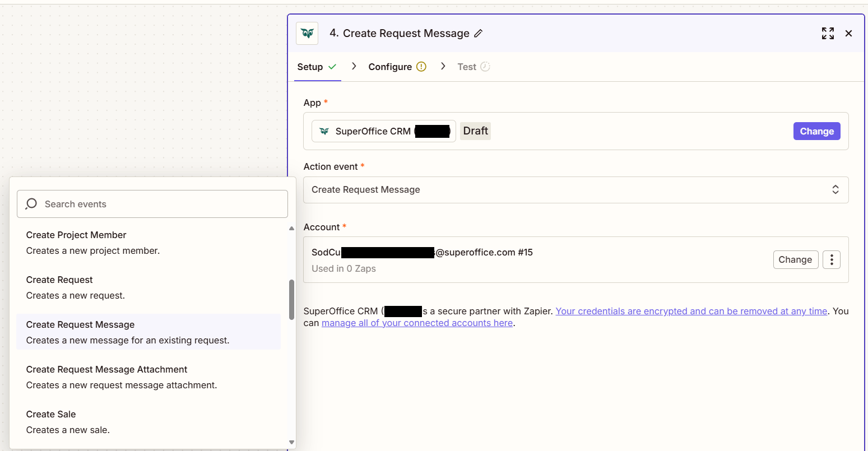Click the step title Create Request Message
This screenshot has height=451, width=868.
tap(406, 34)
